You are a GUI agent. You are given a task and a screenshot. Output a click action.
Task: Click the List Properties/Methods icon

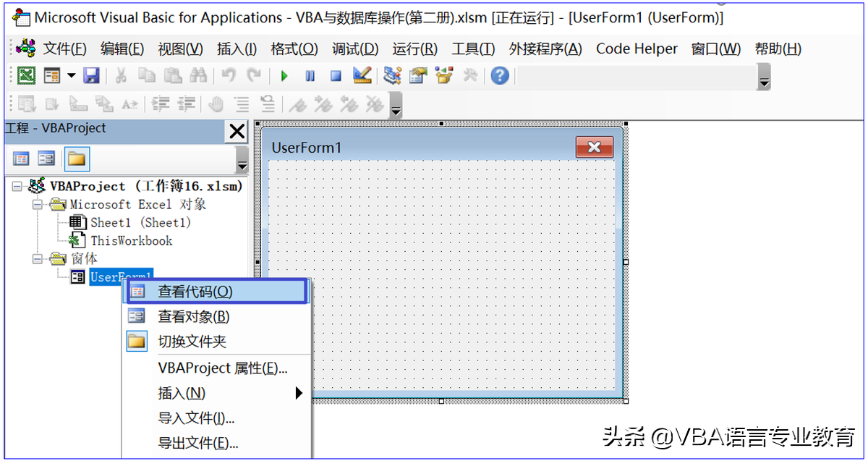click(x=27, y=104)
